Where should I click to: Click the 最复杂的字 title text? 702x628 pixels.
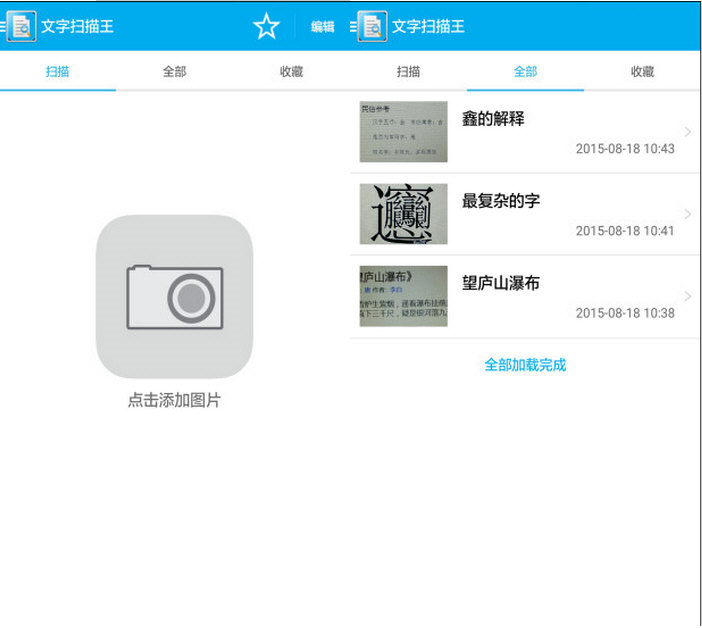click(x=501, y=201)
